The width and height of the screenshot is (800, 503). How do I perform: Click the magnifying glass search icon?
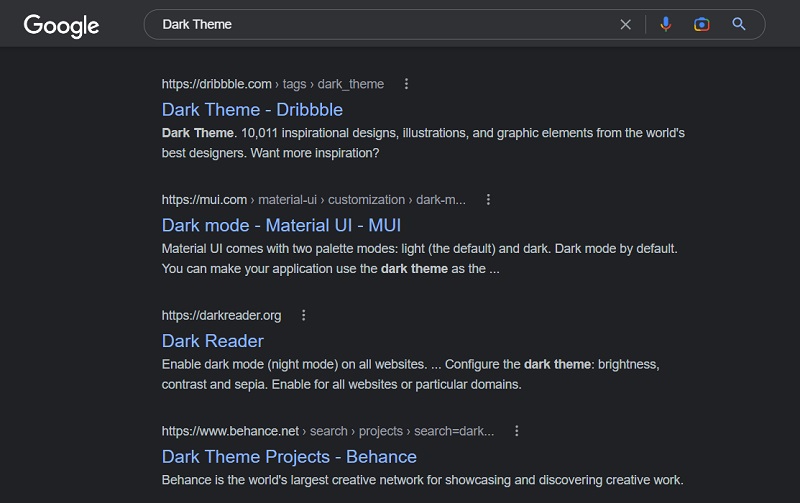pyautogui.click(x=739, y=24)
